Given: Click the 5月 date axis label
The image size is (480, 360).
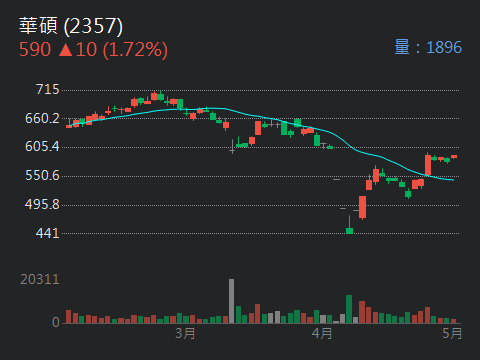Looking at the screenshot, I should point(452,333).
